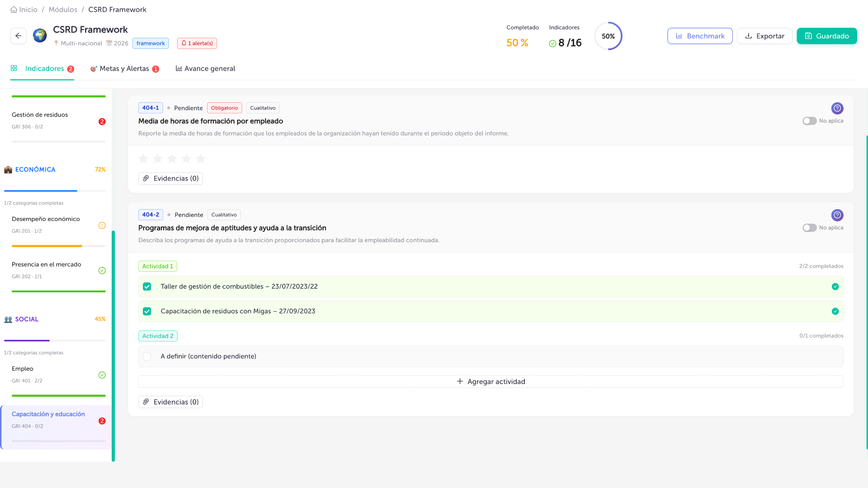Image resolution: width=868 pixels, height=488 pixels.
Task: Click Agregar actividad
Action: pos(491,382)
